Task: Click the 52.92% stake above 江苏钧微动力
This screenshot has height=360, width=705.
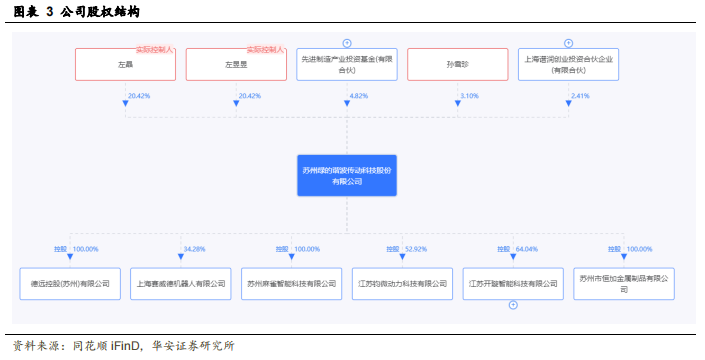Action: pos(416,249)
